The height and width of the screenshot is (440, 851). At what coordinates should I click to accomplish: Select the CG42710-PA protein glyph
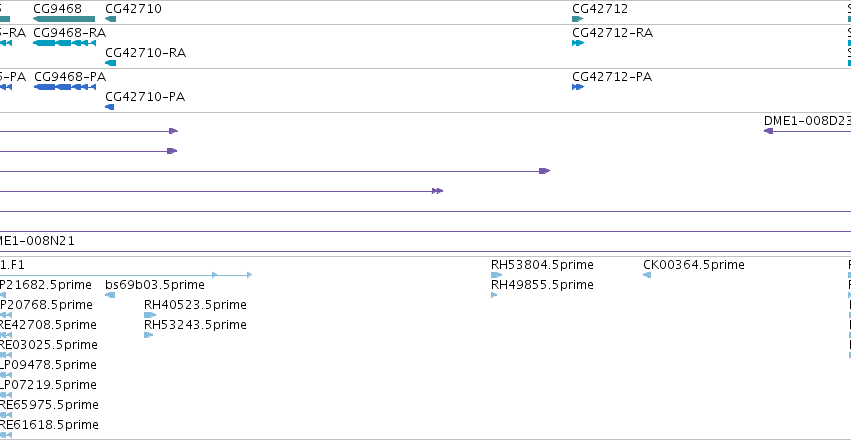[110, 107]
